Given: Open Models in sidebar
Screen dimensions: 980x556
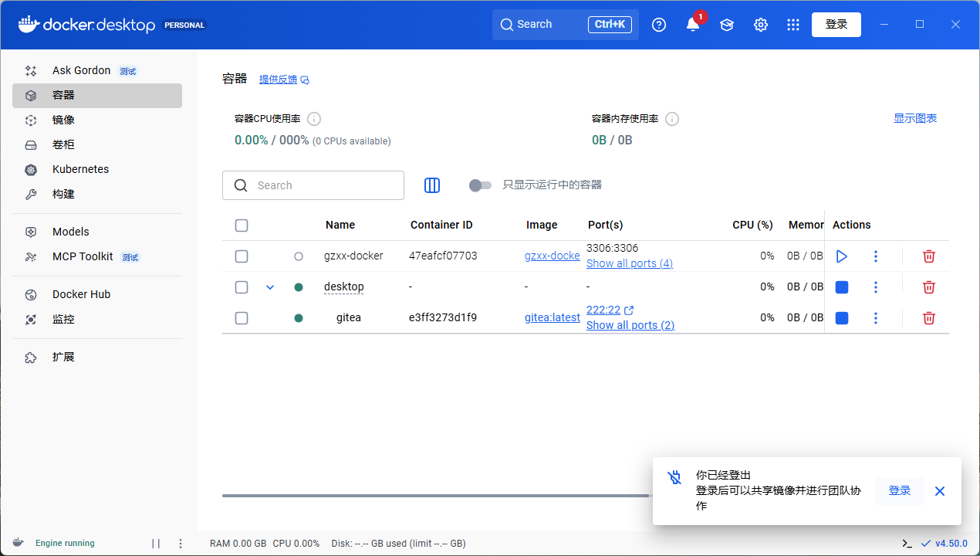Looking at the screenshot, I should 97,232.
